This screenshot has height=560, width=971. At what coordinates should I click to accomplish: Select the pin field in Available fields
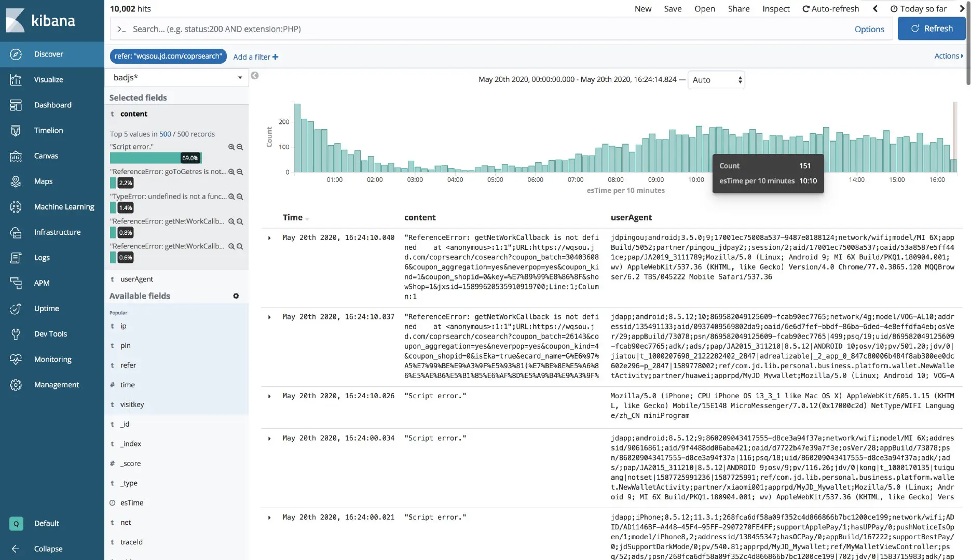point(126,346)
